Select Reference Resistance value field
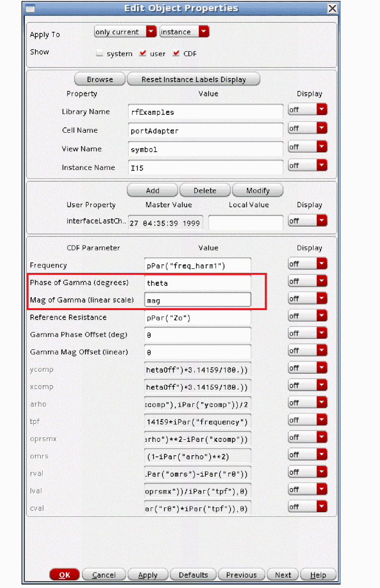The height and width of the screenshot is (588, 380). (198, 318)
